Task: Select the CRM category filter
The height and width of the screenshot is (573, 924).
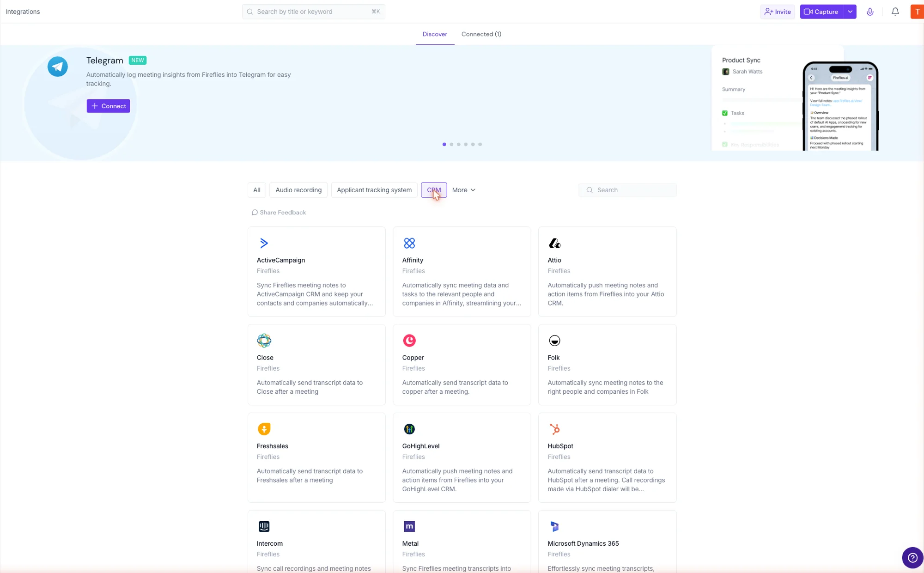Action: click(434, 190)
